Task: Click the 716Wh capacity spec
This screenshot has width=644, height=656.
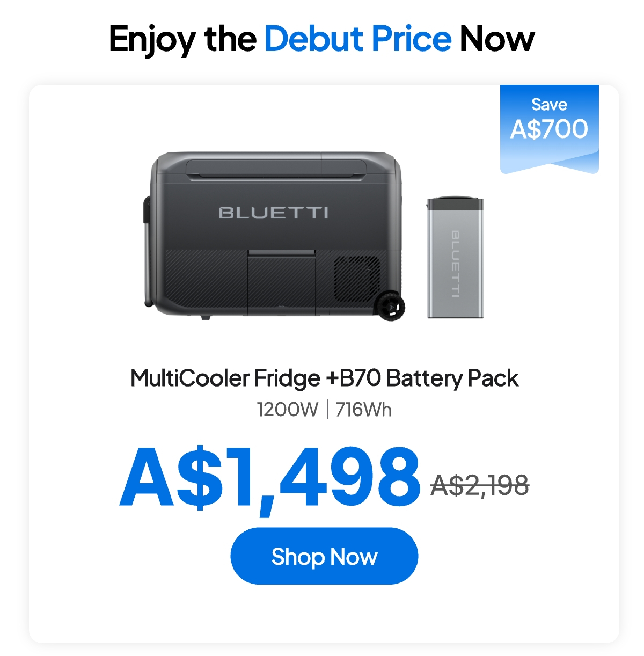Action: click(364, 410)
